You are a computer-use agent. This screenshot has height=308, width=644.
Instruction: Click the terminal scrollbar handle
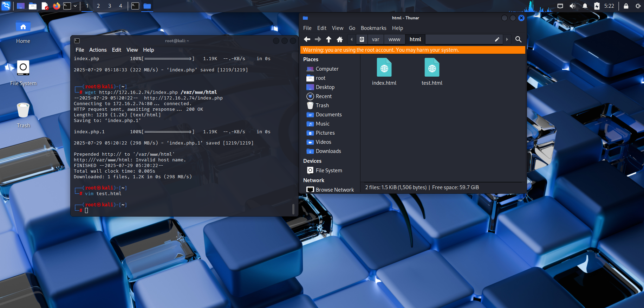tap(293, 209)
